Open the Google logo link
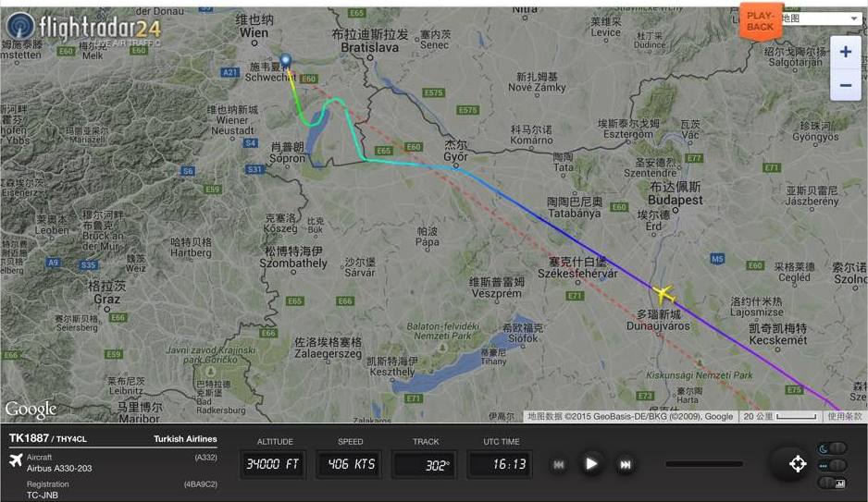This screenshot has width=868, height=502. pos(31,410)
